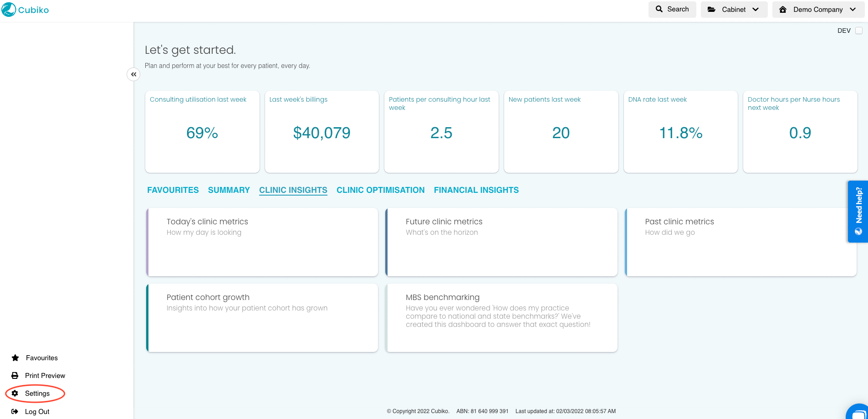The height and width of the screenshot is (419, 868).
Task: Switch to the Clinic Optimisation tab
Action: click(x=380, y=190)
